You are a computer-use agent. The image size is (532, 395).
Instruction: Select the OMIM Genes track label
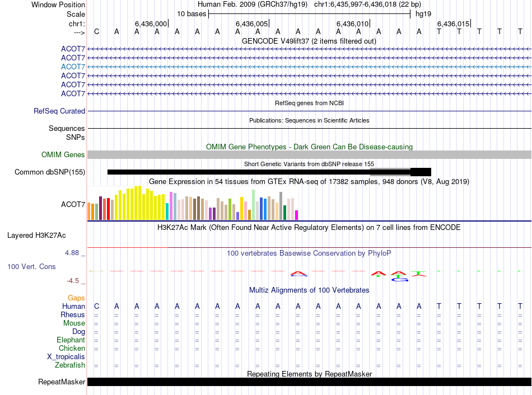[x=63, y=155]
